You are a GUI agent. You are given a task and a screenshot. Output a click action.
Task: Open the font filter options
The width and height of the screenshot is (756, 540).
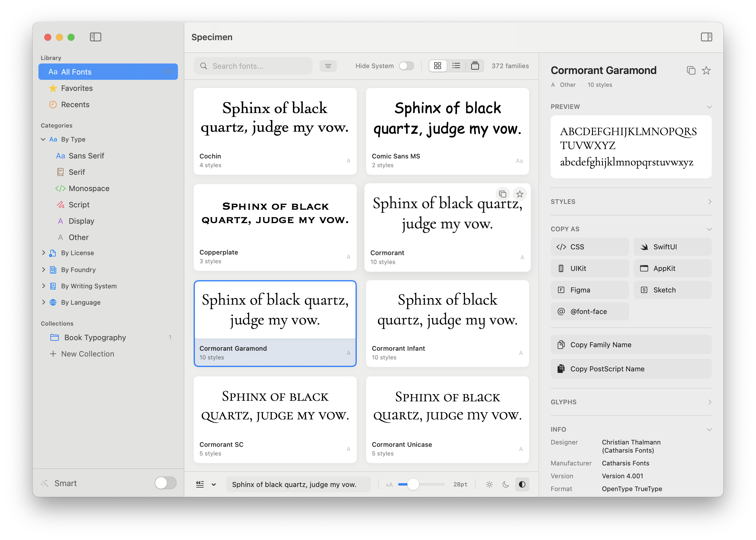coord(328,66)
